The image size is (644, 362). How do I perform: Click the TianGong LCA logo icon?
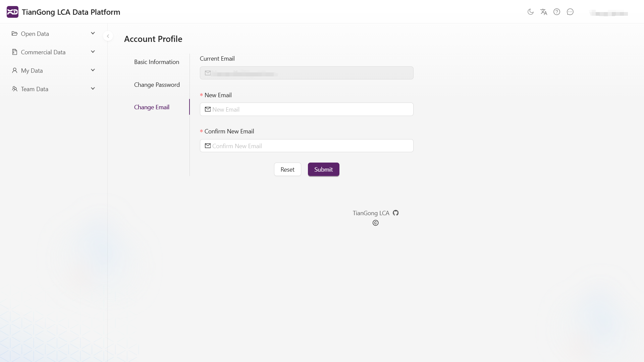13,11
